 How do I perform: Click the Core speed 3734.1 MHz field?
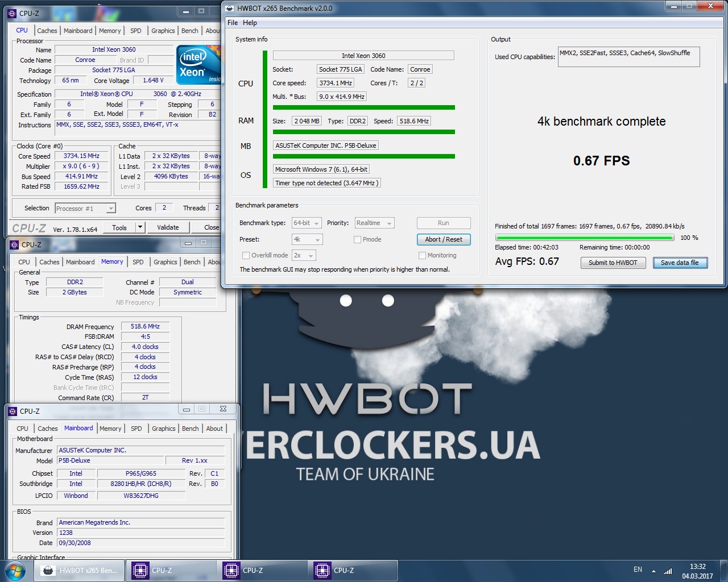click(x=336, y=83)
